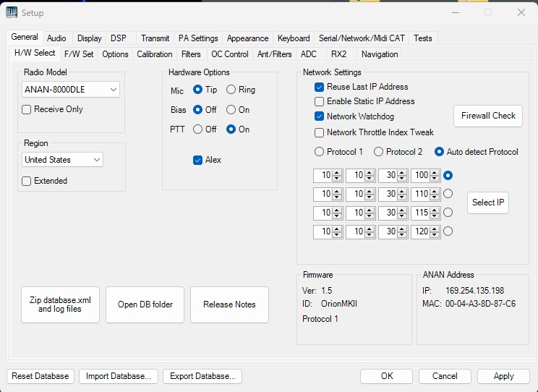Open the Transmit tab
The height and width of the screenshot is (392, 538).
[155, 38]
